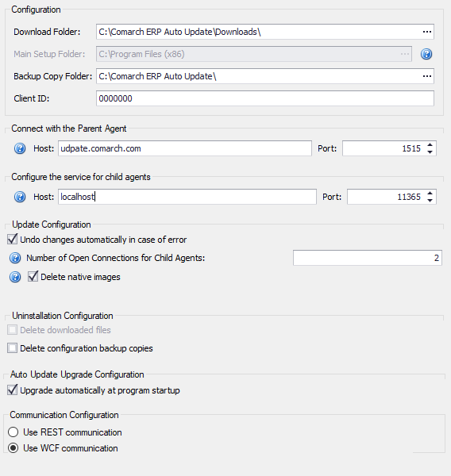This screenshot has height=476, width=451.
Task: Browse for Download Folder with ellipsis button
Action: pyautogui.click(x=427, y=32)
